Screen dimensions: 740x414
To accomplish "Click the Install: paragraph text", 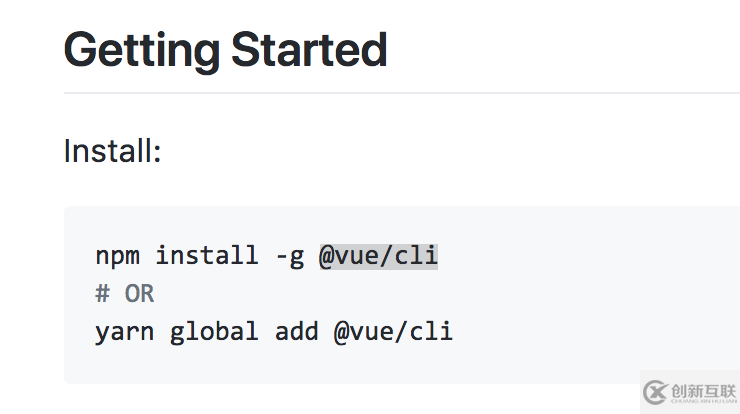I will pyautogui.click(x=112, y=152).
